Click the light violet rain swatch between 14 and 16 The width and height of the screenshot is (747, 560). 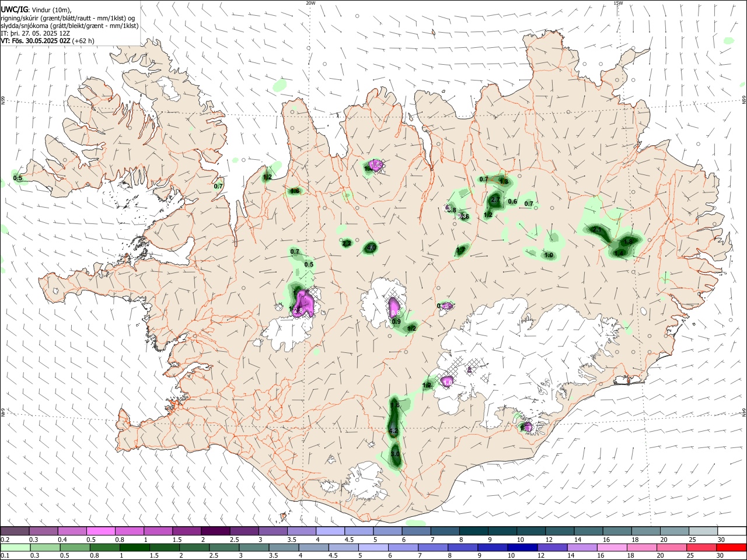(x=582, y=548)
